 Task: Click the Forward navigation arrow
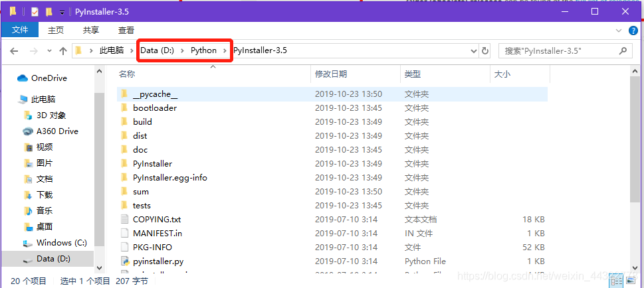(34, 51)
